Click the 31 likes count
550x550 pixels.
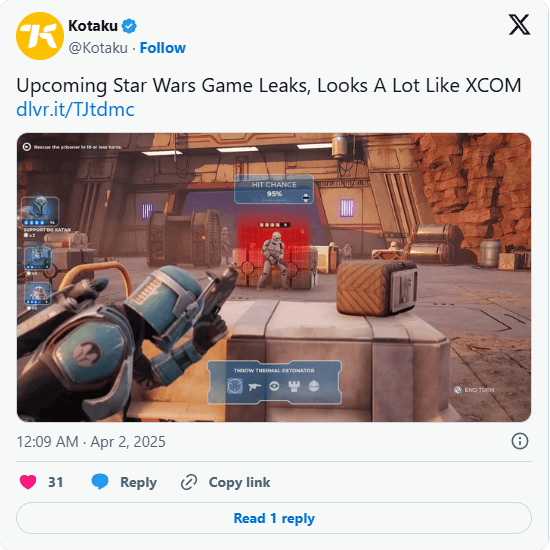point(56,482)
